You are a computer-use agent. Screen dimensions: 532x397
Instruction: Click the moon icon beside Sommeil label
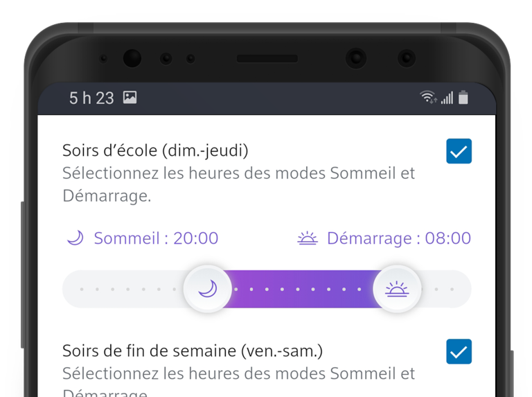pos(75,238)
